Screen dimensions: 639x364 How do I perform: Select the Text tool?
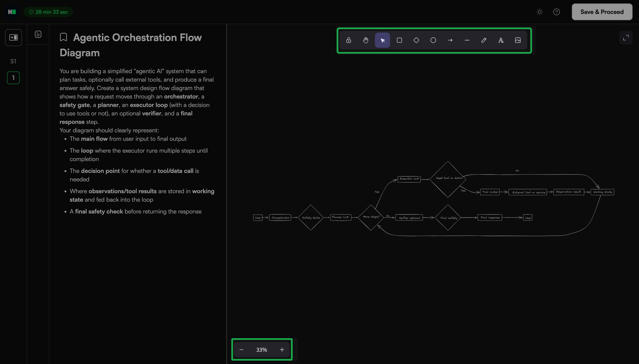501,40
